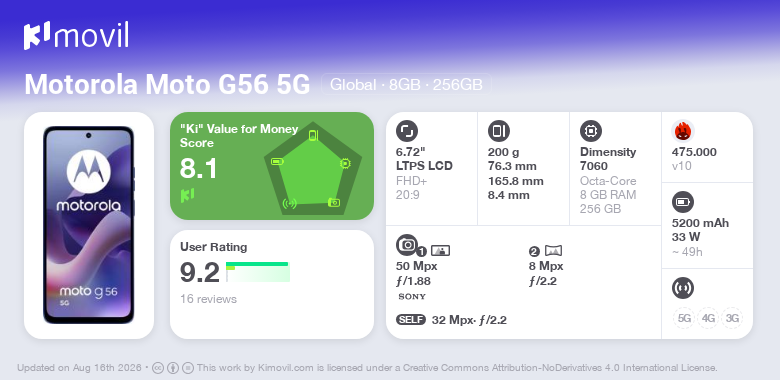The width and height of the screenshot is (780, 380).
Task: Click the ultra-wide camera lens icon
Action: coord(553,251)
